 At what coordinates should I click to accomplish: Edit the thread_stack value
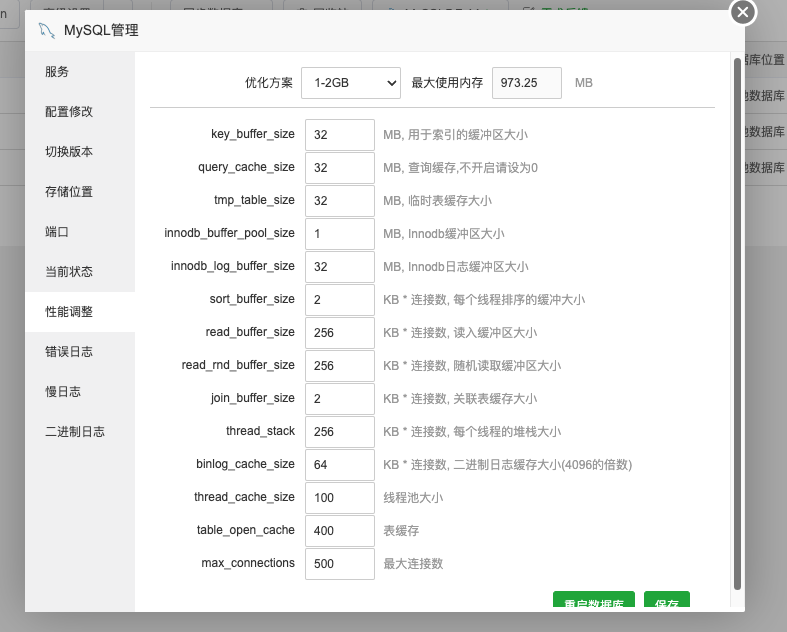pos(340,432)
